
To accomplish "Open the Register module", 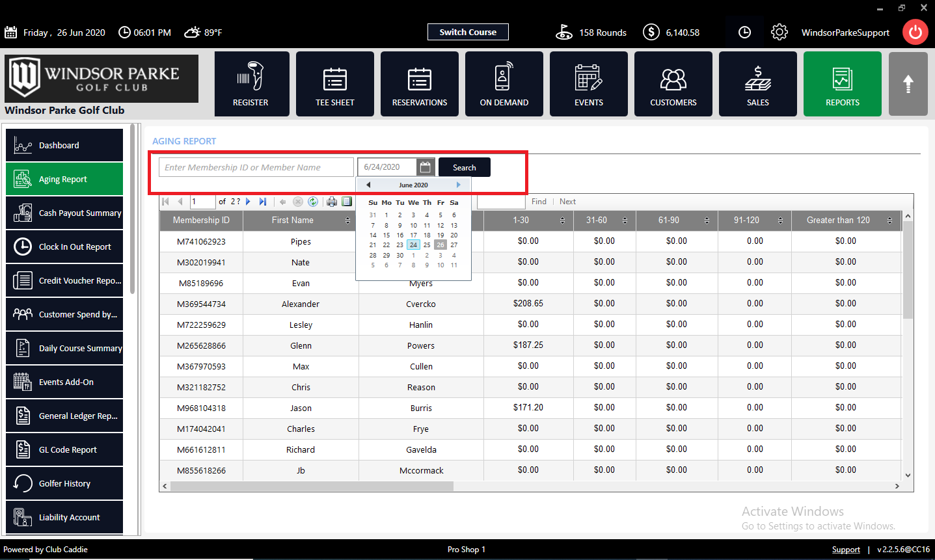I will [x=252, y=84].
